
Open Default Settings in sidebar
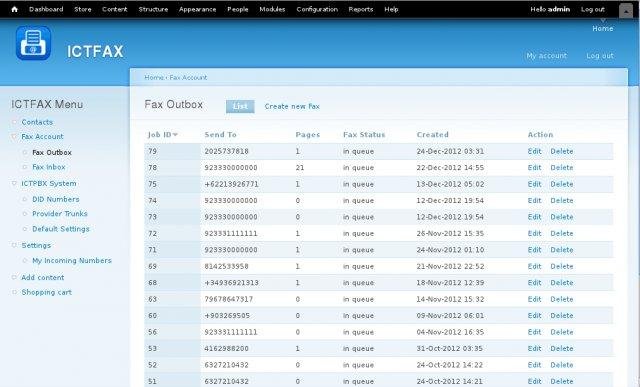point(61,229)
